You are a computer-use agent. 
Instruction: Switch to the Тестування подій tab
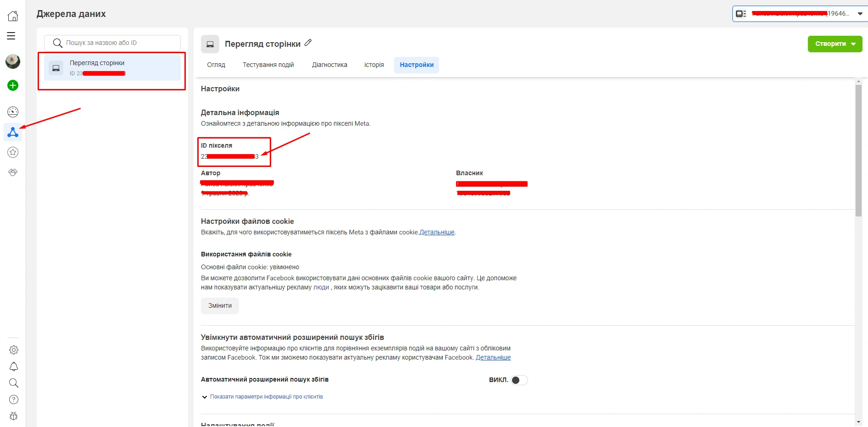pos(268,65)
